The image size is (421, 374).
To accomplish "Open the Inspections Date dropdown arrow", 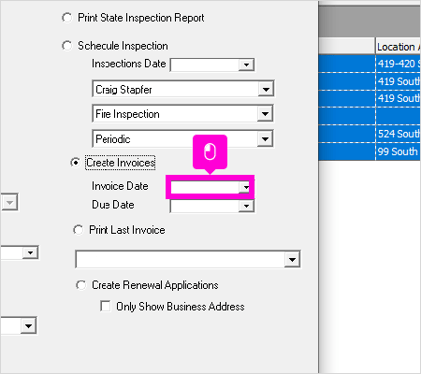I will [x=246, y=65].
